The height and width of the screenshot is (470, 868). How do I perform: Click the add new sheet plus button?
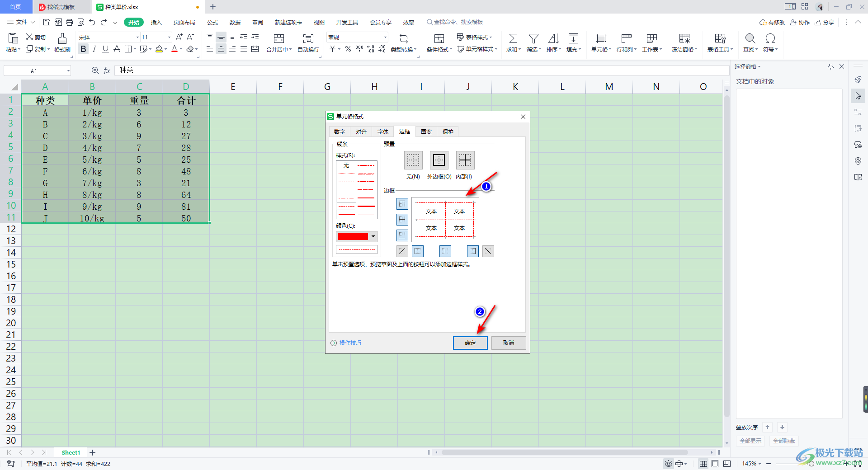point(93,452)
